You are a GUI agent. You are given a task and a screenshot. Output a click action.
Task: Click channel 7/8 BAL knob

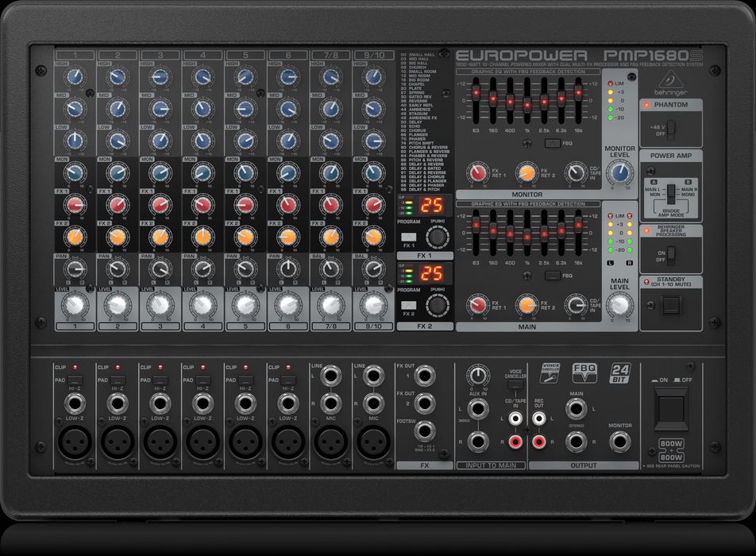(x=330, y=269)
